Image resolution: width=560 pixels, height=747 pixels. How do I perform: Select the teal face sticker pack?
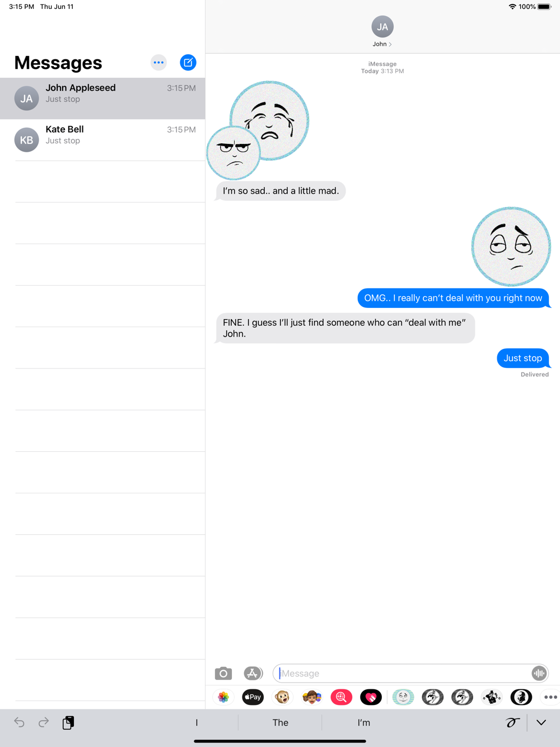(x=403, y=697)
